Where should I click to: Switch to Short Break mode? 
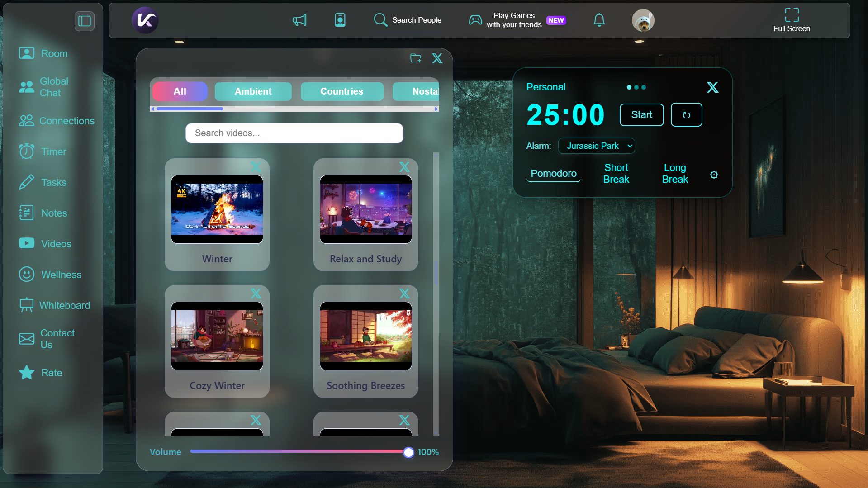[x=616, y=174]
